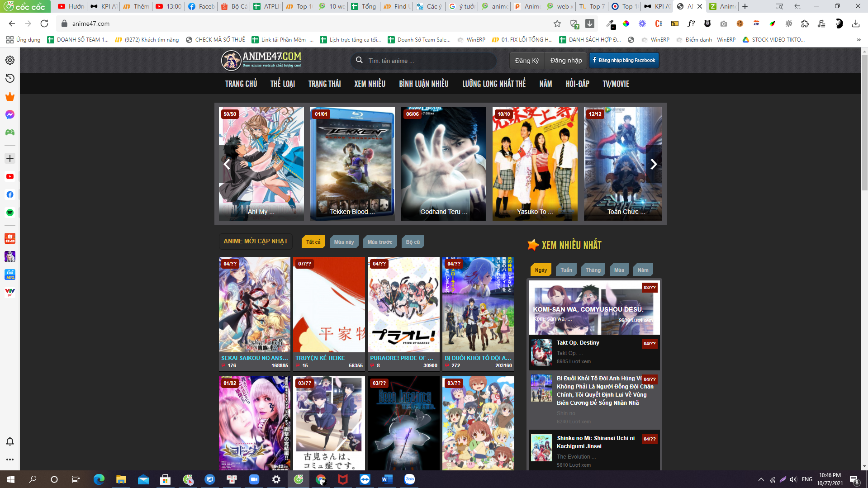Open the sidebar notifications bell

point(10,441)
